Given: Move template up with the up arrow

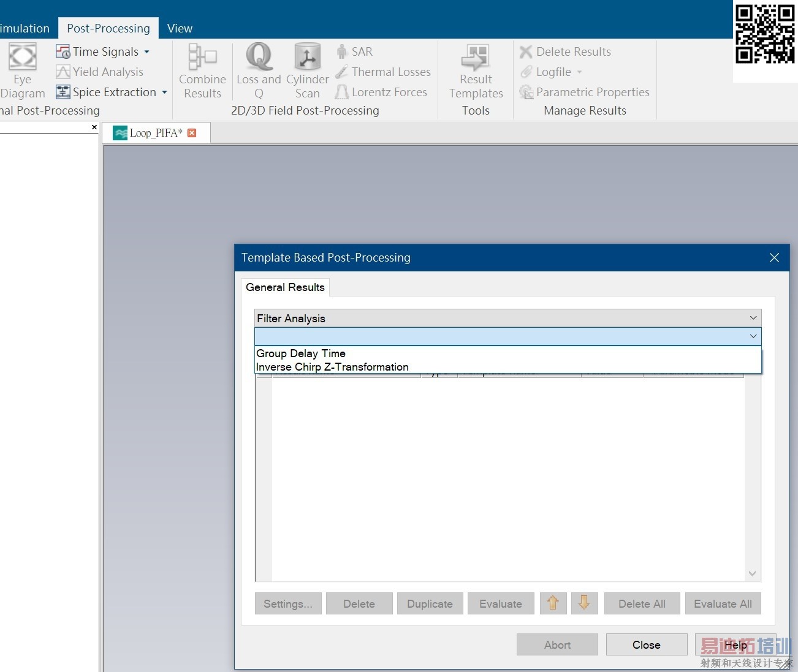Looking at the screenshot, I should point(553,603).
